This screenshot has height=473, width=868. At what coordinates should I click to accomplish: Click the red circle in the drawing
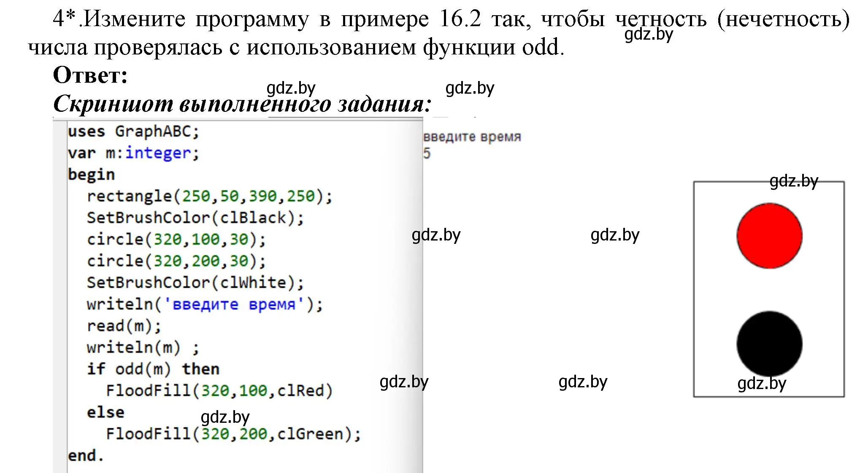tap(769, 236)
